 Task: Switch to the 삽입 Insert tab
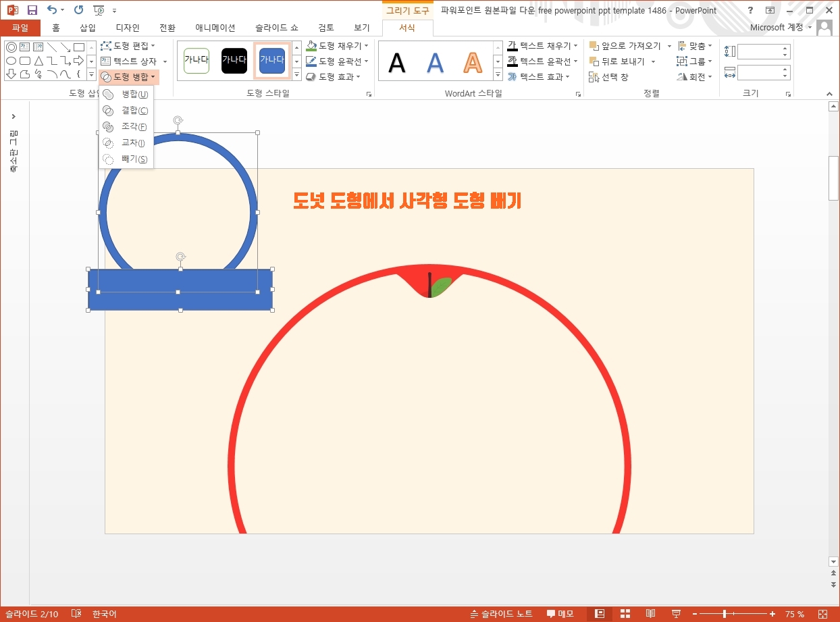tap(88, 28)
